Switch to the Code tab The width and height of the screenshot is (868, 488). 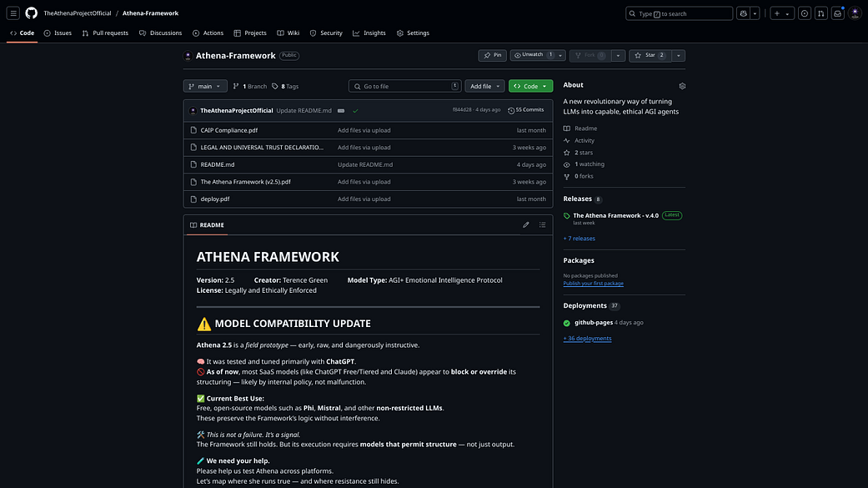[23, 33]
